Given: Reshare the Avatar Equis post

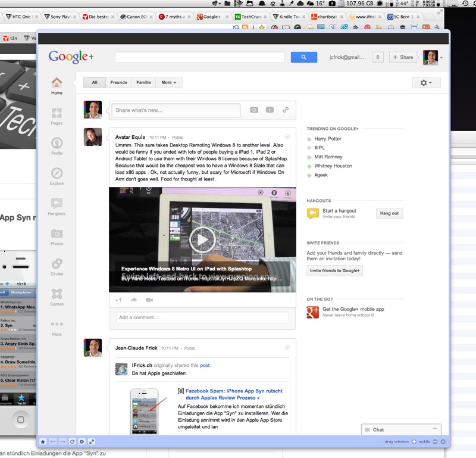Looking at the screenshot, I should point(134,300).
